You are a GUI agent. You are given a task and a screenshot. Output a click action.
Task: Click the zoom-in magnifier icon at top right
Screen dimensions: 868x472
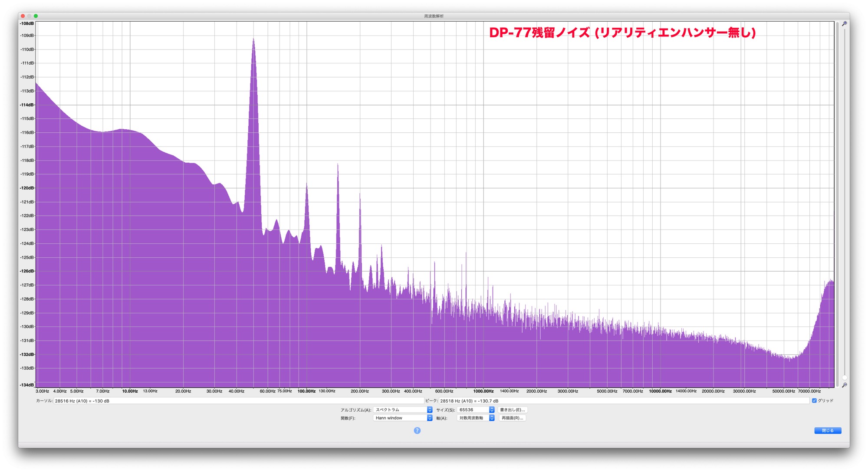coord(844,24)
